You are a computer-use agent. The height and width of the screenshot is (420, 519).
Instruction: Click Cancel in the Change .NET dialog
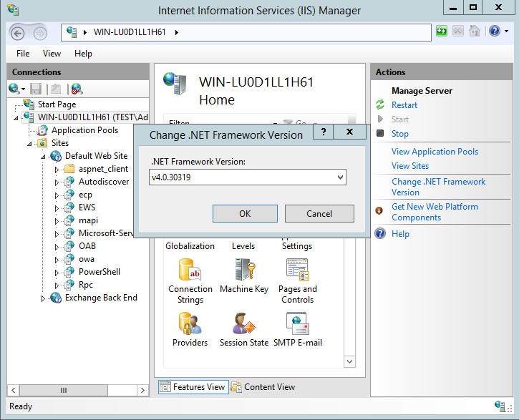click(x=319, y=214)
